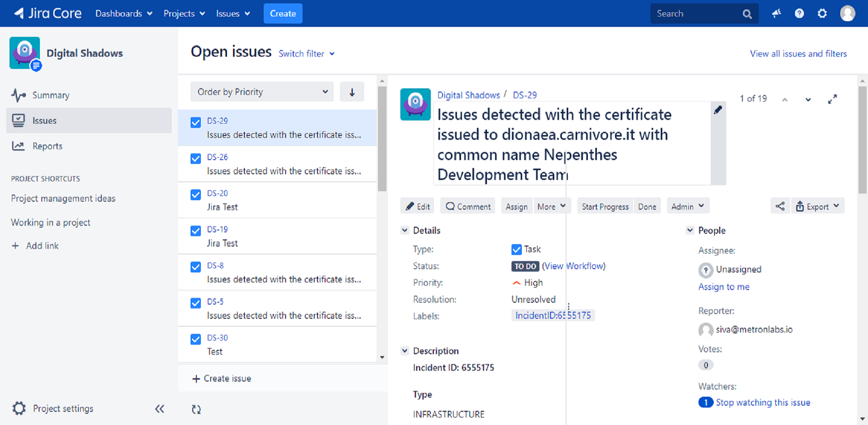
Task: Click the unassigned avatar icon
Action: [705, 270]
